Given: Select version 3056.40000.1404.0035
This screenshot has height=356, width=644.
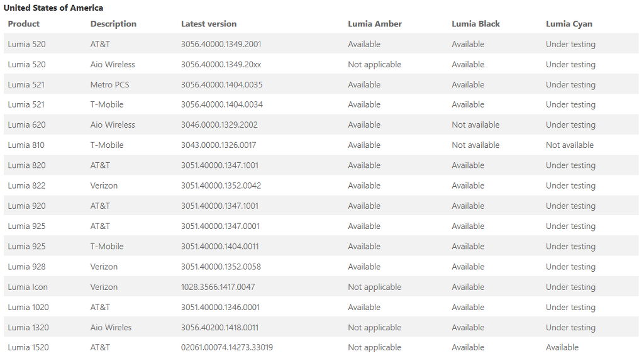Looking at the screenshot, I should tap(222, 84).
